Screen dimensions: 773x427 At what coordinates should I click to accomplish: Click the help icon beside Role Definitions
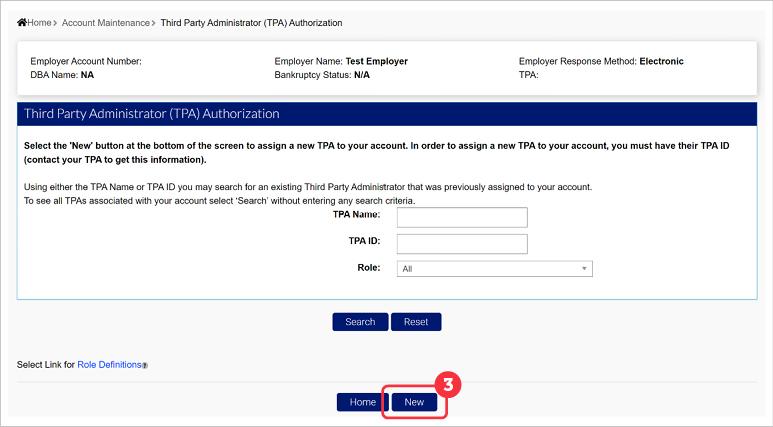[x=145, y=366]
